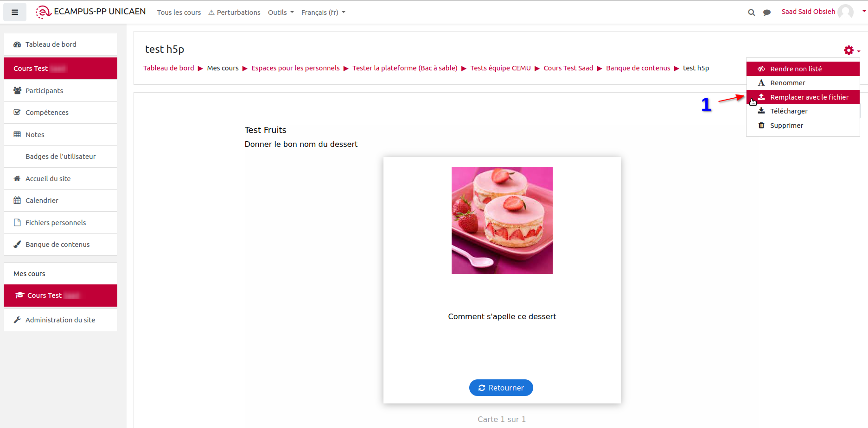Follow the Banque de contenus breadcrumb link
Image resolution: width=868 pixels, height=428 pixels.
tap(638, 68)
